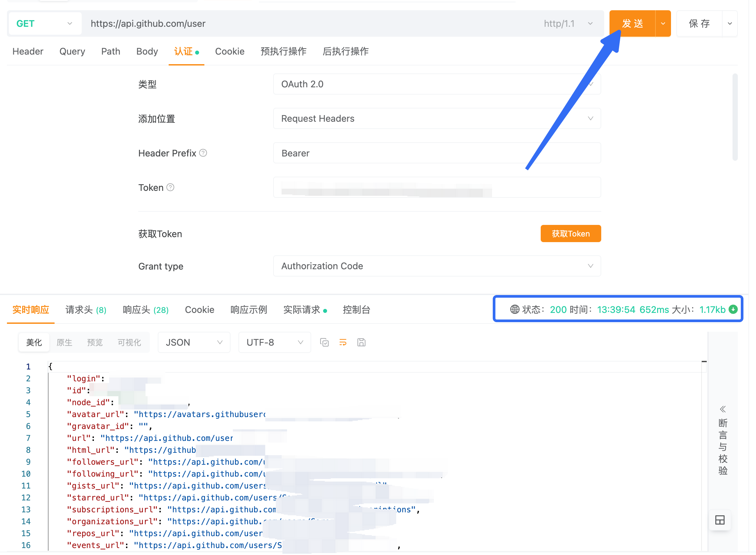Open the layout switch icon at bottom right
Screen dimensions: 756x555
point(720,520)
